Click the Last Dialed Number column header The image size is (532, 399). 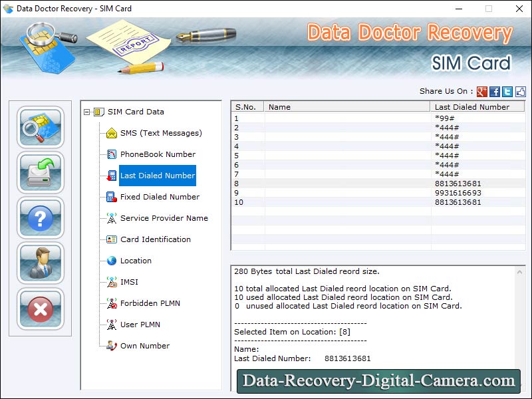[x=472, y=106]
